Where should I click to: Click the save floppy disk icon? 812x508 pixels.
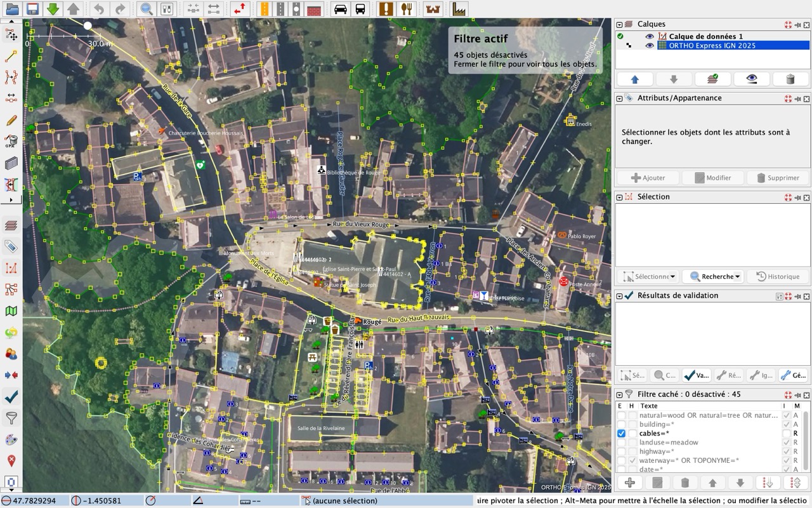point(32,9)
